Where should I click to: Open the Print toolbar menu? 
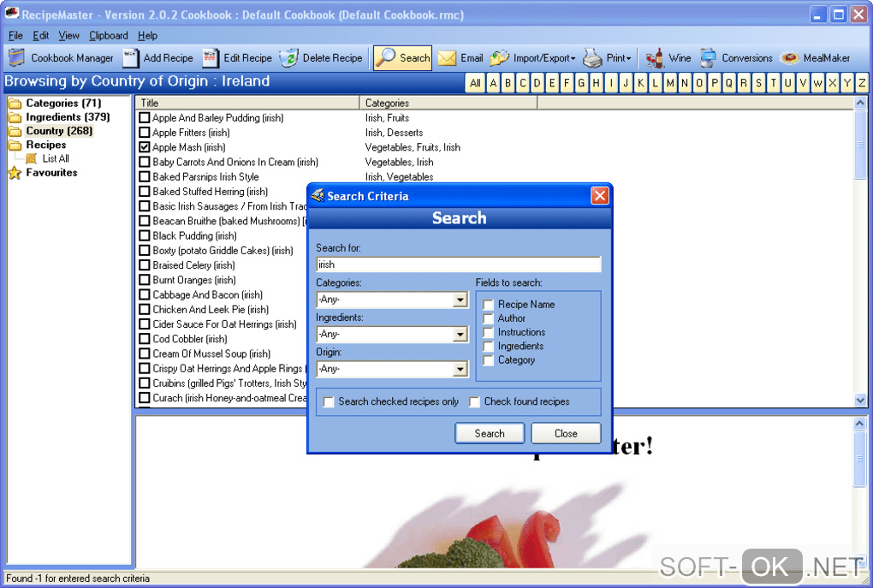point(608,58)
